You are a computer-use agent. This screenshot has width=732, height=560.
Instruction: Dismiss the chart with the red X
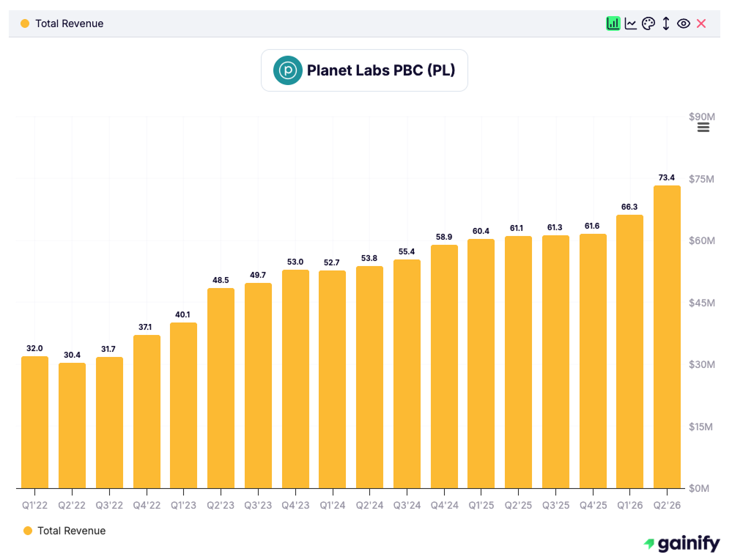coord(700,23)
